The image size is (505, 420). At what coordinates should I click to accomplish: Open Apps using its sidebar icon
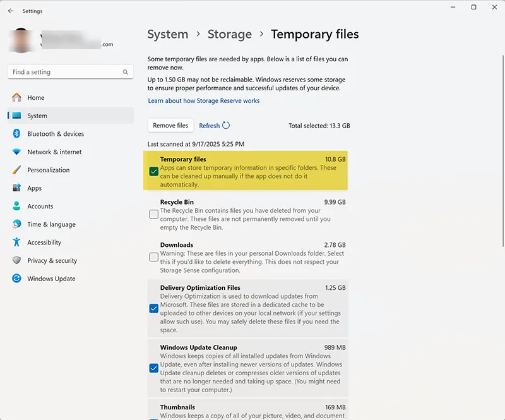tap(16, 188)
